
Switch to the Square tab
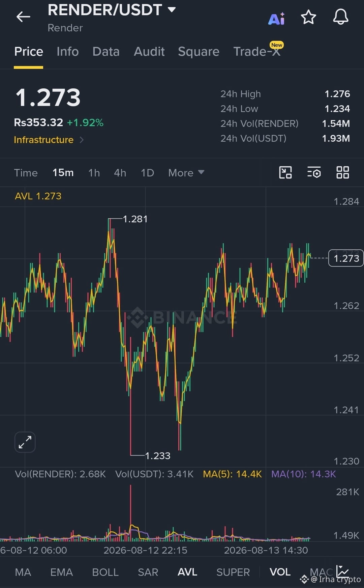[199, 52]
